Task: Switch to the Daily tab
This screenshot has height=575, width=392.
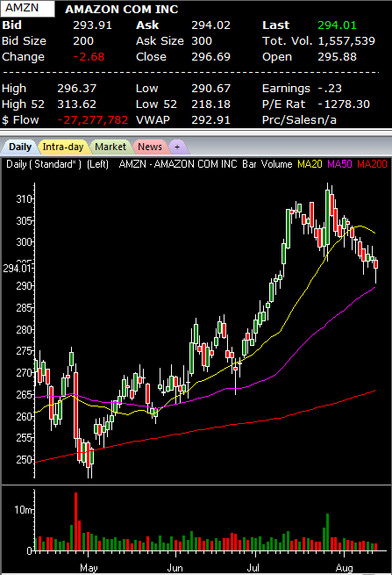Action: (x=19, y=147)
